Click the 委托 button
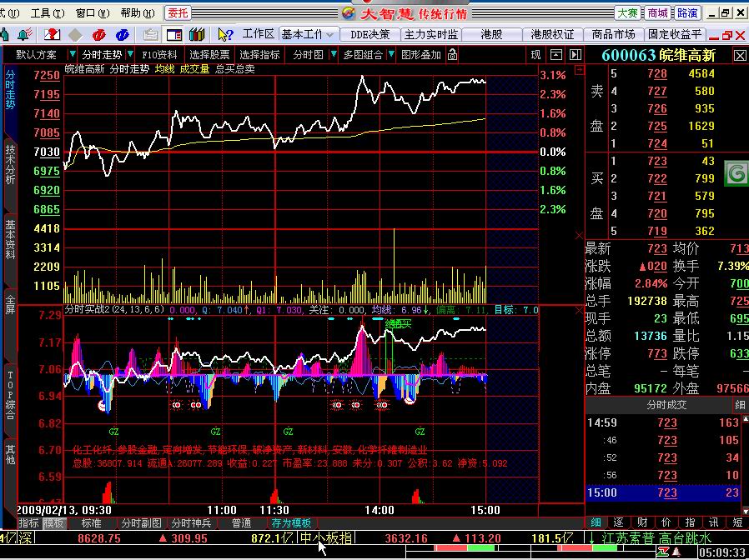 click(x=178, y=12)
